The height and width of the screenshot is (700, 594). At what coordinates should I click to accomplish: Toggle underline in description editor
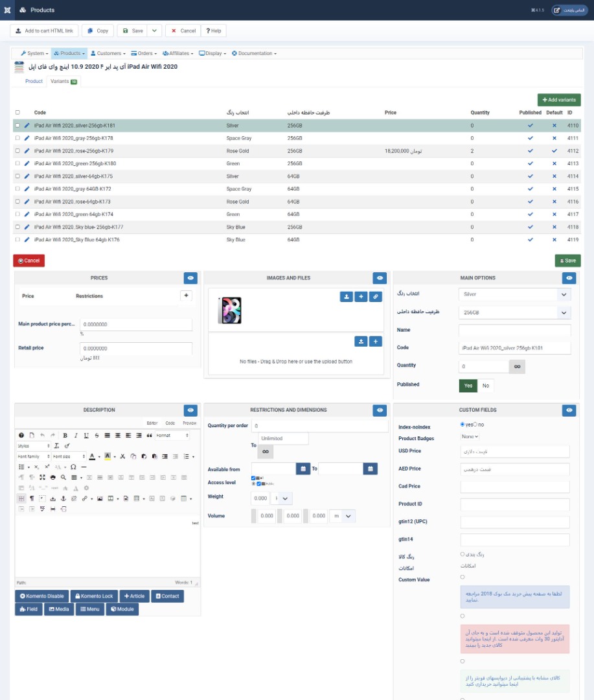pyautogui.click(x=86, y=436)
